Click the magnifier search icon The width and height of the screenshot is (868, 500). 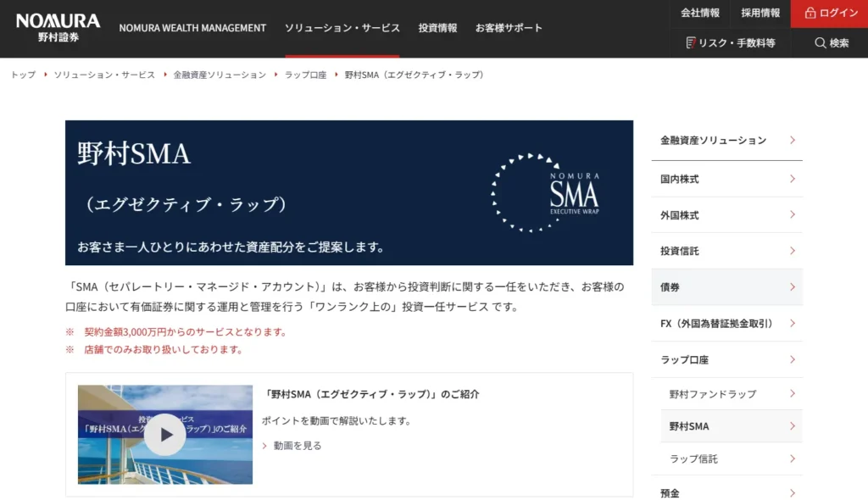820,42
